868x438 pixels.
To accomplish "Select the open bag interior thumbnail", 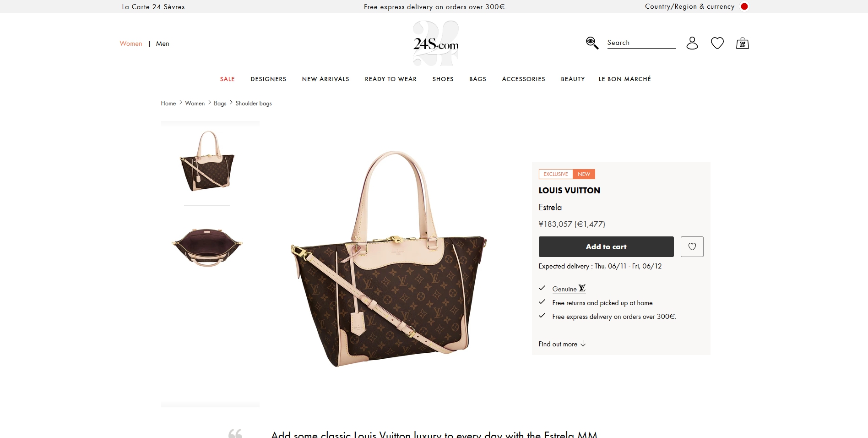I will pyautogui.click(x=207, y=246).
